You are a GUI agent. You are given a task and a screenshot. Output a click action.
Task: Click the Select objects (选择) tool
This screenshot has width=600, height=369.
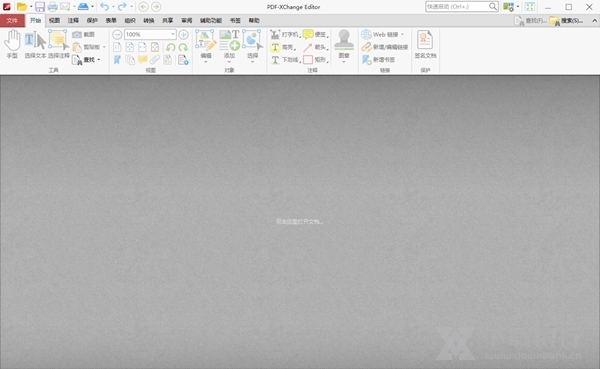tap(253, 46)
